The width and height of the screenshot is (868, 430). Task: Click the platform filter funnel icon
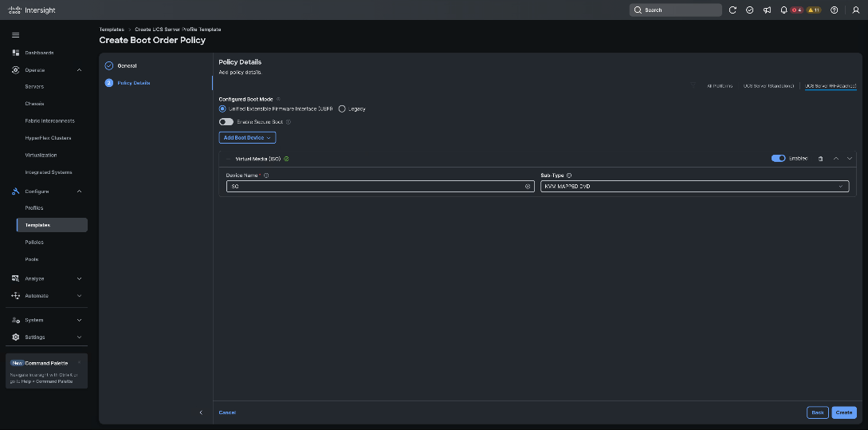[693, 86]
